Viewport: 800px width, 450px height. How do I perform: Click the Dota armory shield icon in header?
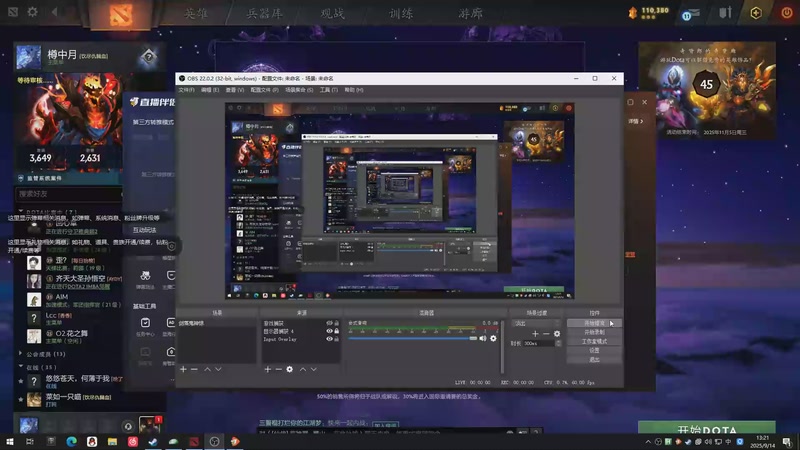pyautogui.click(x=725, y=13)
